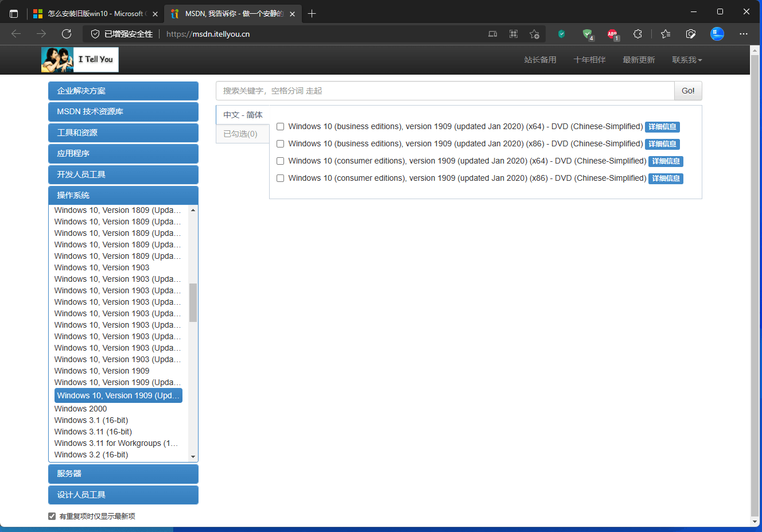Viewport: 762px width, 532px height.
Task: Open the Favorites list icon
Action: pyautogui.click(x=666, y=34)
